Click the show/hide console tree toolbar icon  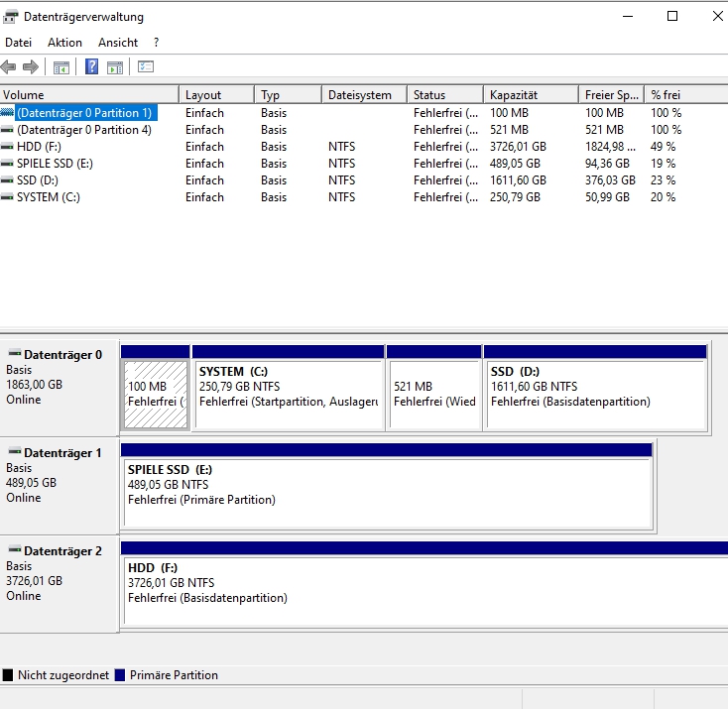coord(61,67)
